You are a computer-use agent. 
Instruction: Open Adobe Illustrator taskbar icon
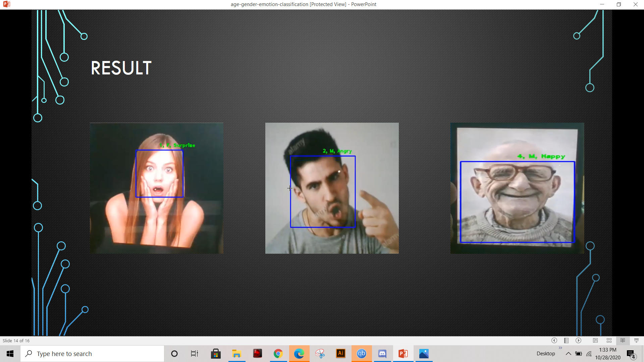[x=341, y=354]
